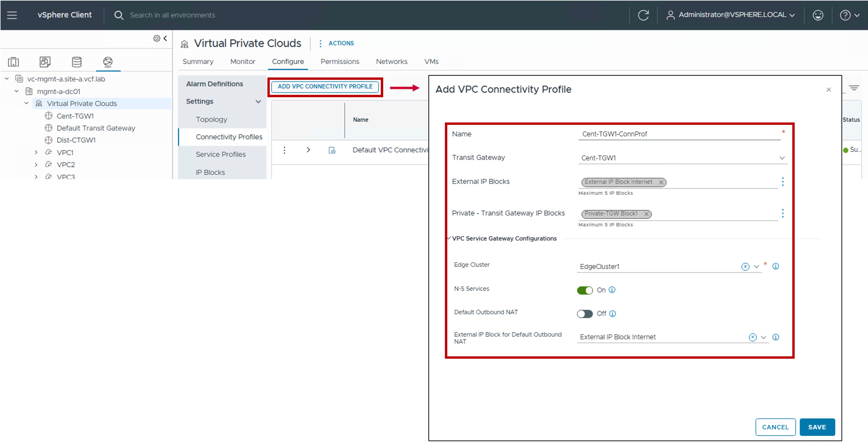Switch to Storage inventory view
This screenshot has width=868, height=442.
[x=76, y=62]
